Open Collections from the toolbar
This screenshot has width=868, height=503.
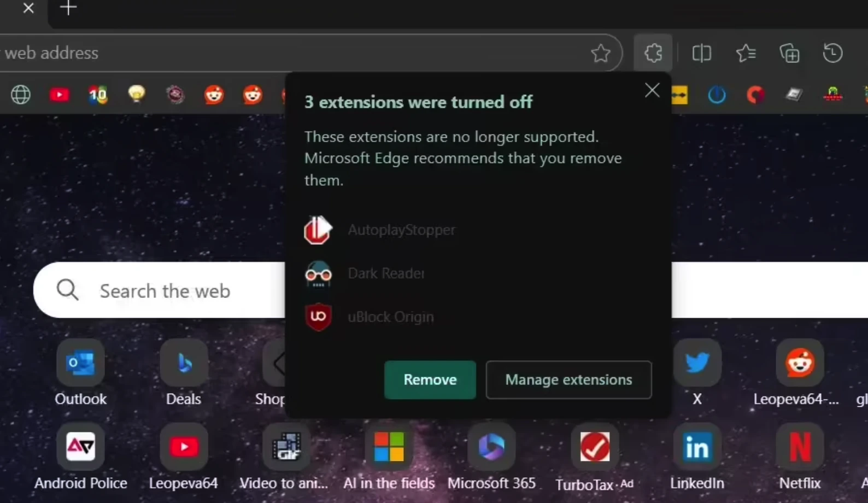point(789,53)
